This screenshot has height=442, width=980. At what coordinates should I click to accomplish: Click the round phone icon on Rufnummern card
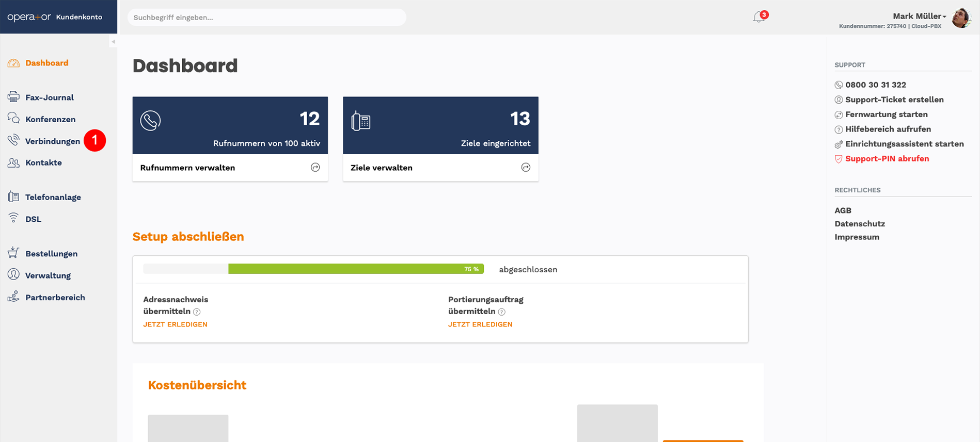click(x=150, y=121)
